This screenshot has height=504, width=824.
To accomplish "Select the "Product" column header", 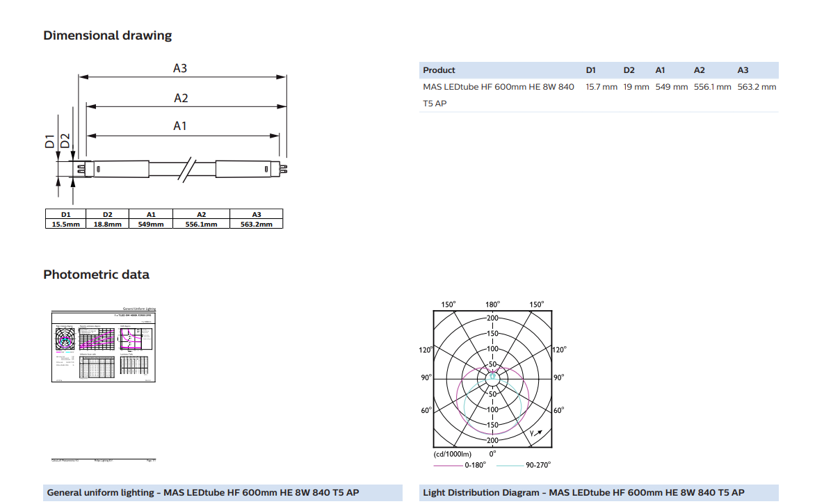I will (x=439, y=70).
